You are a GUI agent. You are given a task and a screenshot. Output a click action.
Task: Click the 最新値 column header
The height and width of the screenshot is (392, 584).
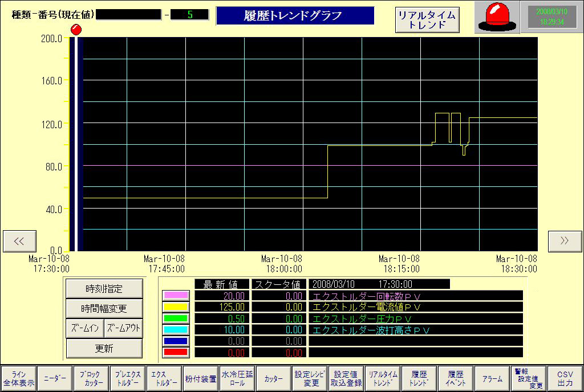tap(222, 284)
